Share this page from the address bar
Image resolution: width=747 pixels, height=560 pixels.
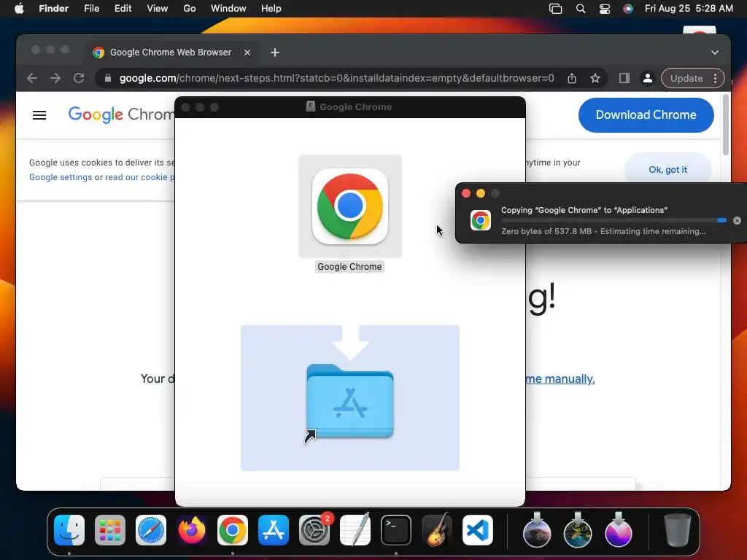tap(572, 78)
